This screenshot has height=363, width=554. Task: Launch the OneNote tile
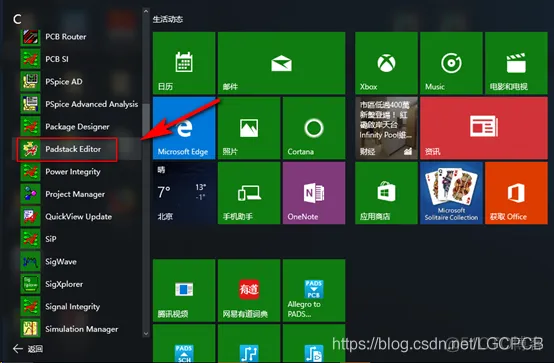tap(314, 193)
